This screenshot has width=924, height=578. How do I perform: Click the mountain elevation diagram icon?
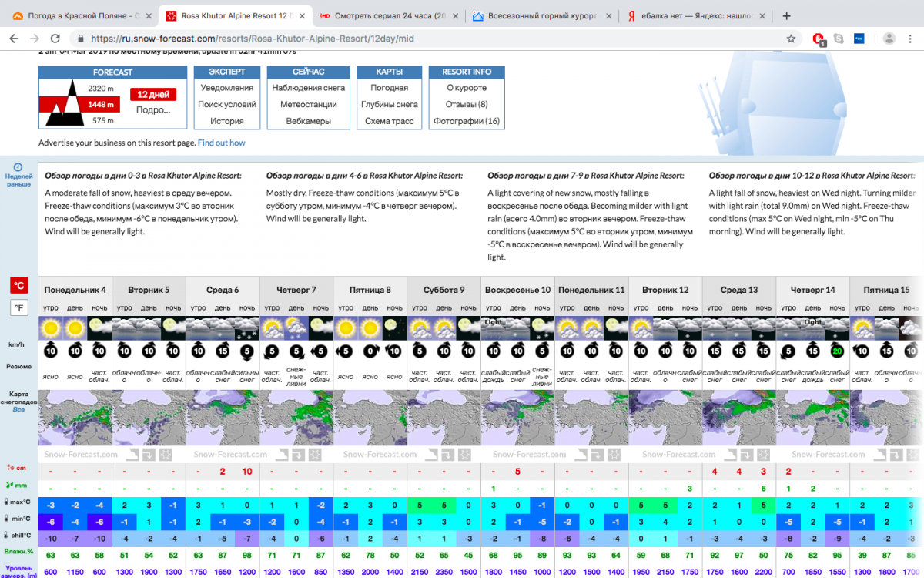tap(65, 103)
